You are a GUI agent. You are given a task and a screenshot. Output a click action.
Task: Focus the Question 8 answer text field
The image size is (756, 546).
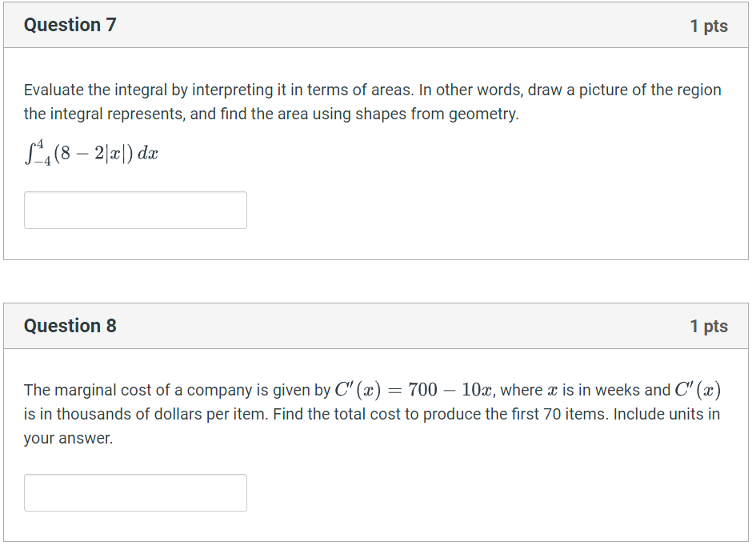point(135,492)
